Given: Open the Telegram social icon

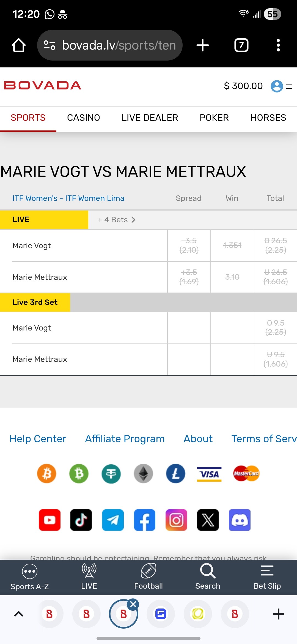Looking at the screenshot, I should (113, 520).
